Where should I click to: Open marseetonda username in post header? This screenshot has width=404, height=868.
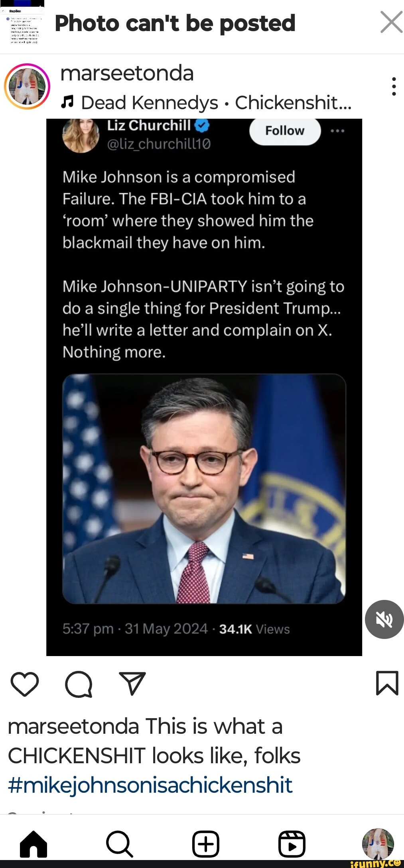tap(127, 73)
